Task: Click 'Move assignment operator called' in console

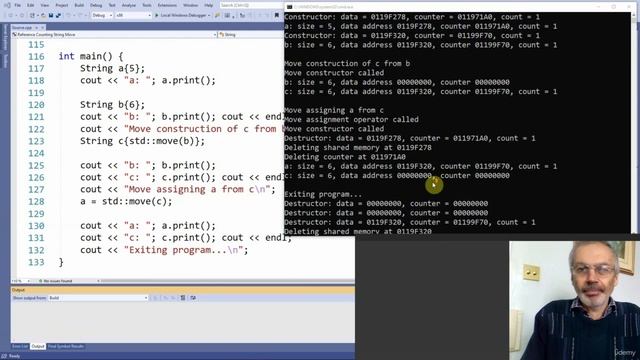Action: [x=351, y=120]
